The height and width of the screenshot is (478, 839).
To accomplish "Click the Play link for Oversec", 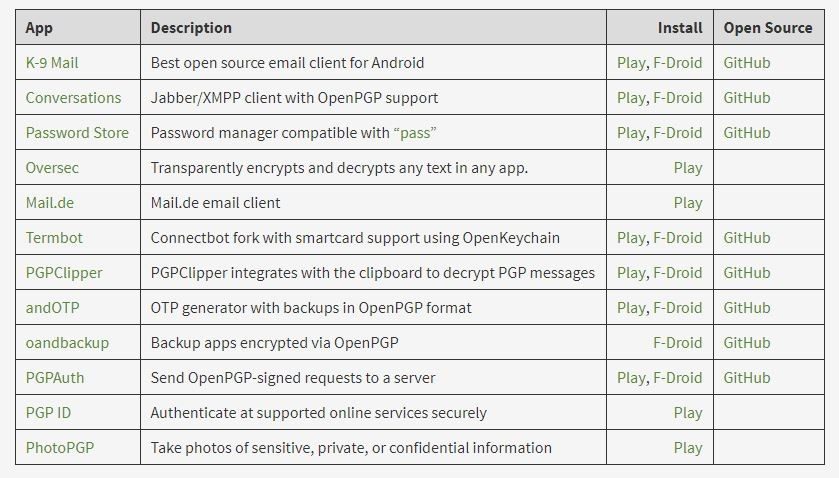I will point(688,168).
